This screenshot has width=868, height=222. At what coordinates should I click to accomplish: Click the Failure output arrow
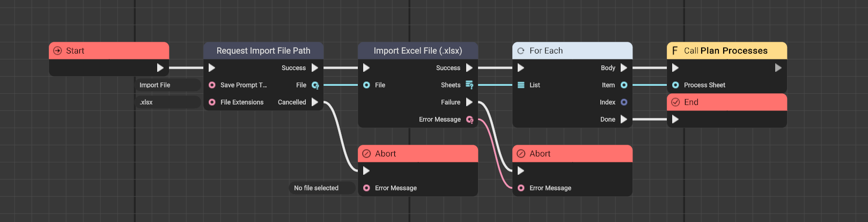tap(469, 102)
